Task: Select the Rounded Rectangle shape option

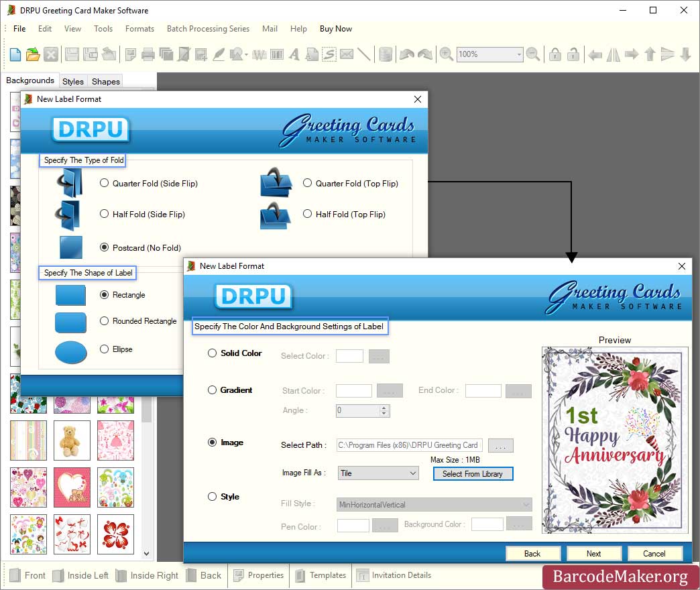Action: tap(104, 321)
